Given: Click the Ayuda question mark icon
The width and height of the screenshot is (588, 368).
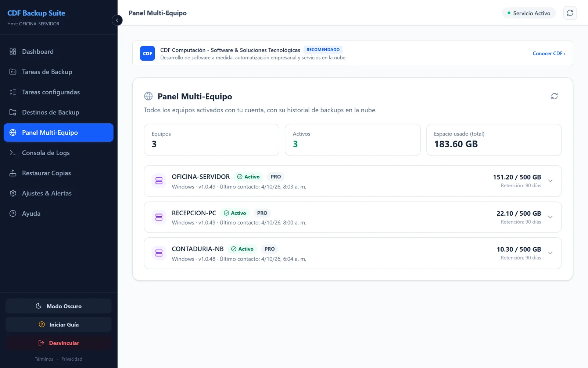Looking at the screenshot, I should point(13,213).
